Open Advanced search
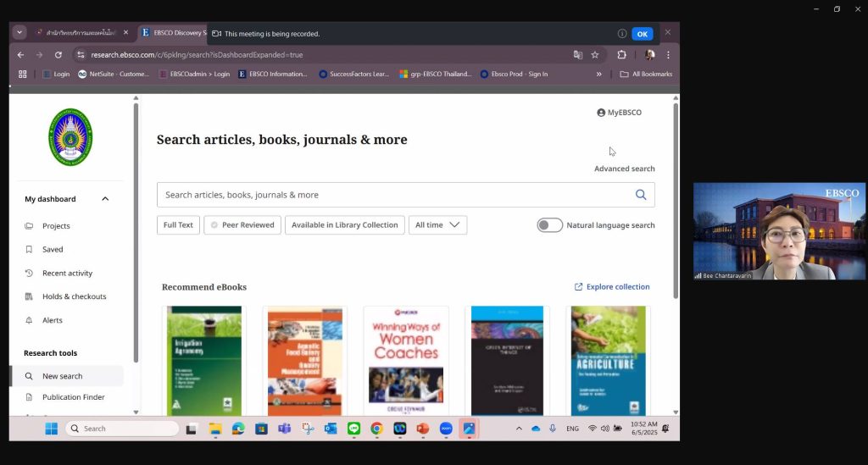This screenshot has height=465, width=868. [x=625, y=169]
